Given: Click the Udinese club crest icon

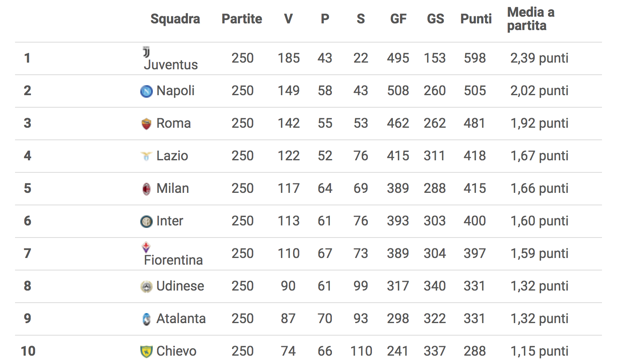Looking at the screenshot, I should (x=146, y=286).
